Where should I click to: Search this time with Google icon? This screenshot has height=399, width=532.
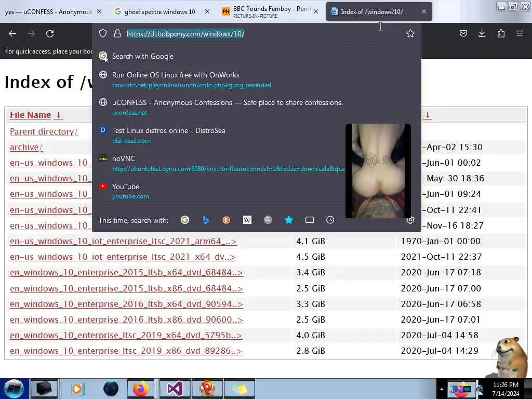(x=185, y=220)
